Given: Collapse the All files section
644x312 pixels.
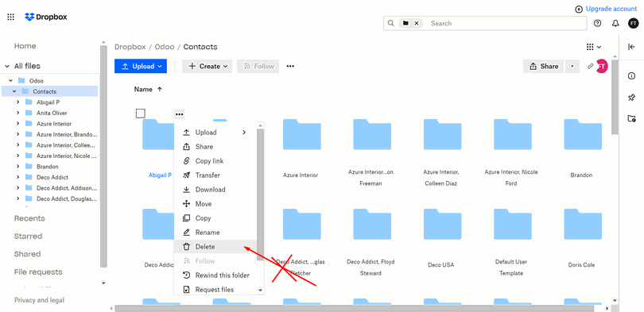Looking at the screenshot, I should coord(7,66).
